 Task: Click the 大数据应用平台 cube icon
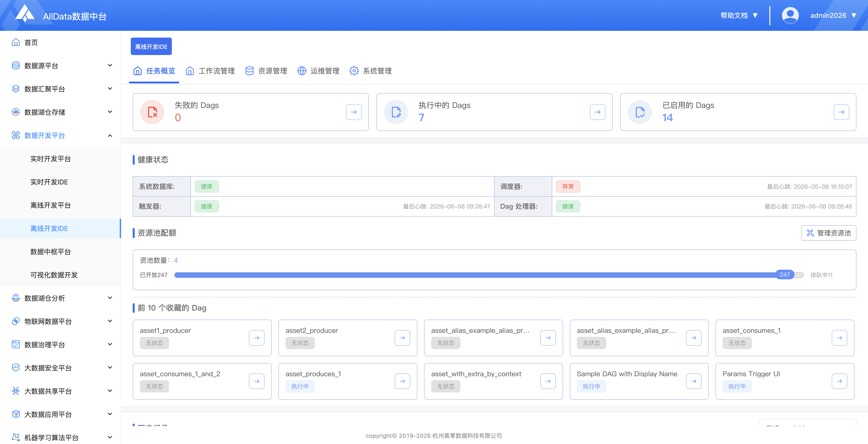[x=15, y=414]
